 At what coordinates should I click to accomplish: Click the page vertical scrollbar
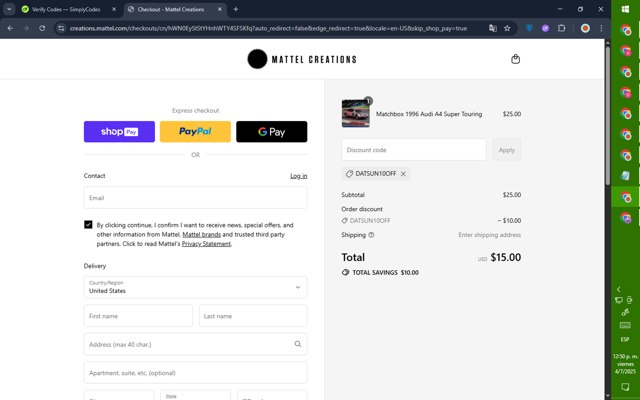608,114
